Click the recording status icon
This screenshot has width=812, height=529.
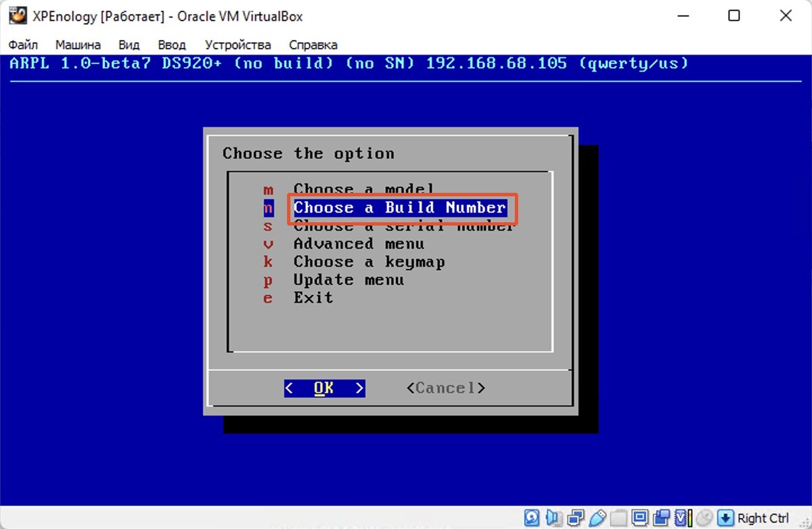(x=662, y=518)
